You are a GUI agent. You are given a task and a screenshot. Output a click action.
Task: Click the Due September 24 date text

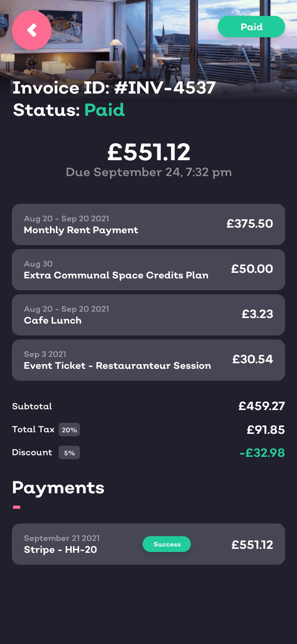coord(148,172)
